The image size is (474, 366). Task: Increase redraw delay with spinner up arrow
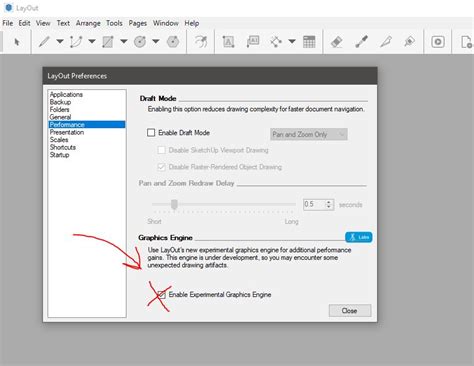pos(329,202)
